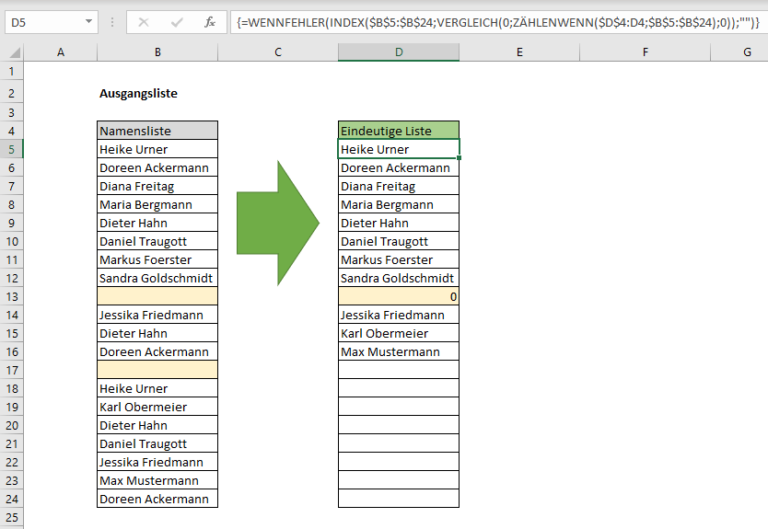Screen dimensions: 768x529
Task: Select column B header
Action: click(157, 53)
